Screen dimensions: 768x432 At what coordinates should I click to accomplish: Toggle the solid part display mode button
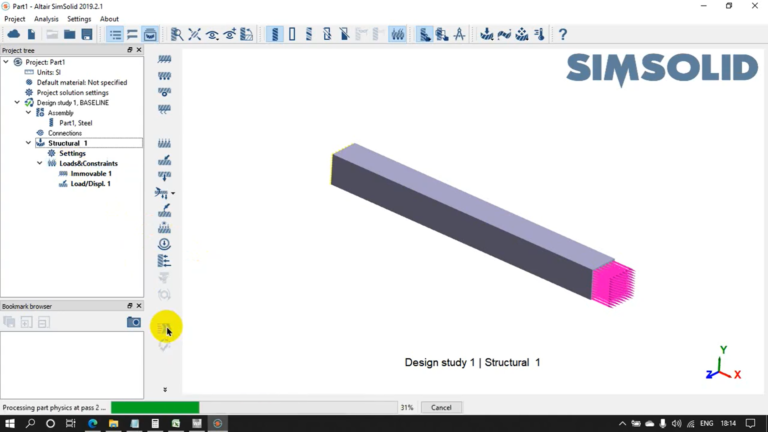[274, 34]
